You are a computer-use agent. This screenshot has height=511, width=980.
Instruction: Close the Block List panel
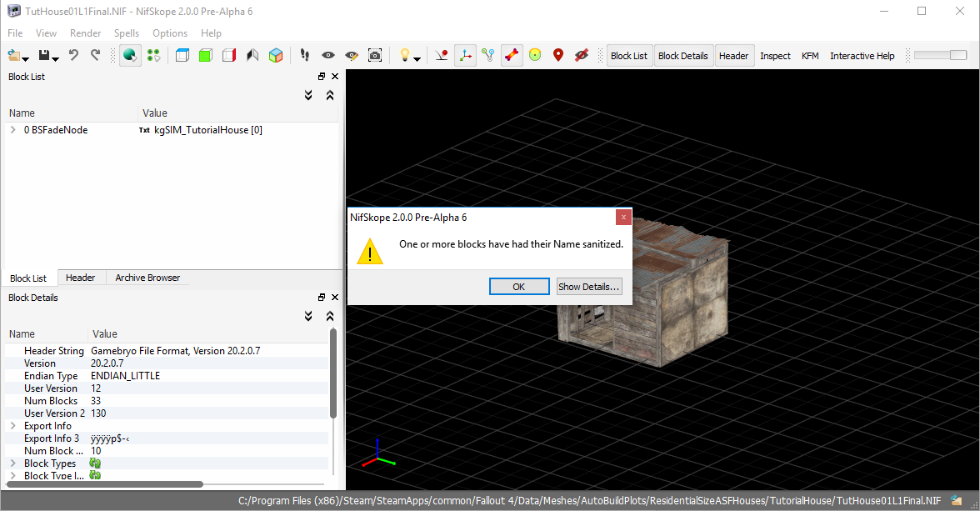335,77
